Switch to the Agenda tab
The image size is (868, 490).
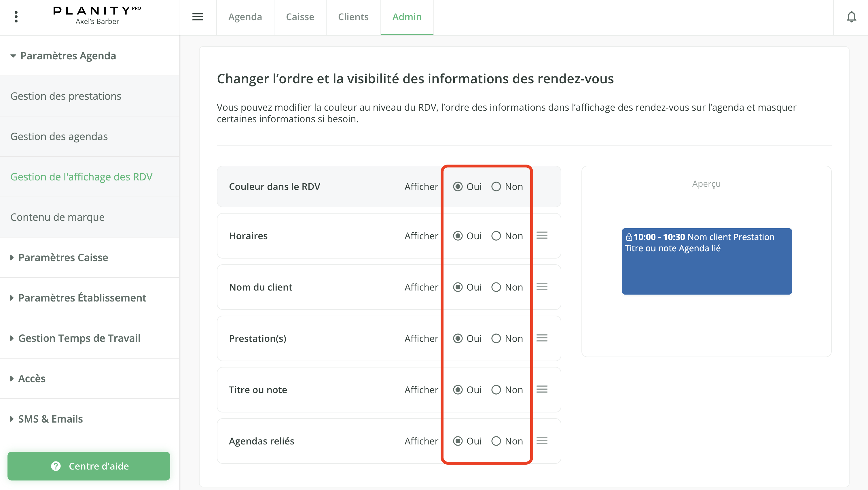point(245,17)
